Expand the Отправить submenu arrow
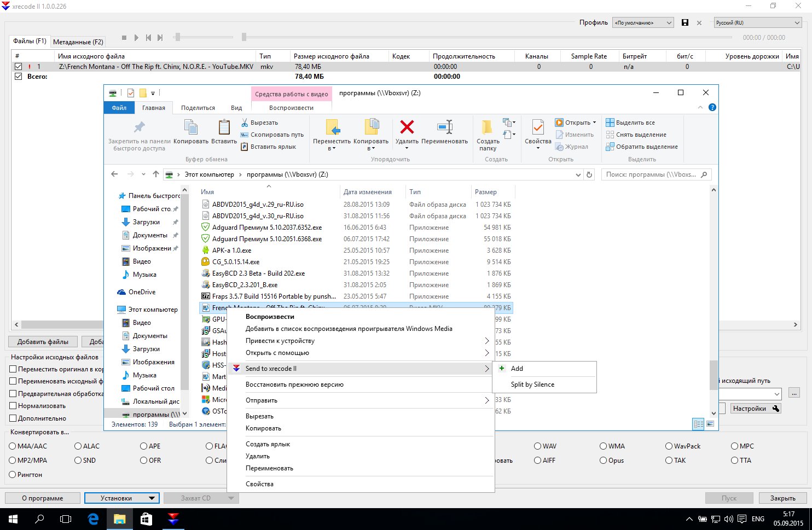The image size is (812, 530). [487, 400]
